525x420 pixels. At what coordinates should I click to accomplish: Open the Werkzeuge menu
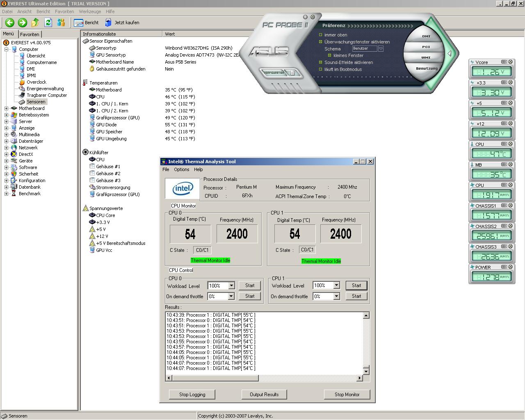(x=90, y=11)
